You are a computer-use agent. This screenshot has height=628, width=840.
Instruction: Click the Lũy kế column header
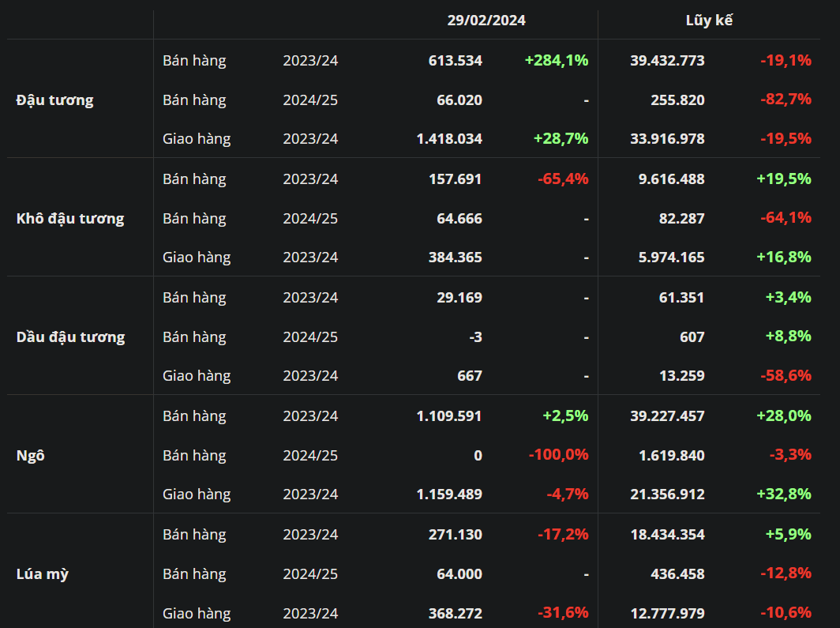708,21
